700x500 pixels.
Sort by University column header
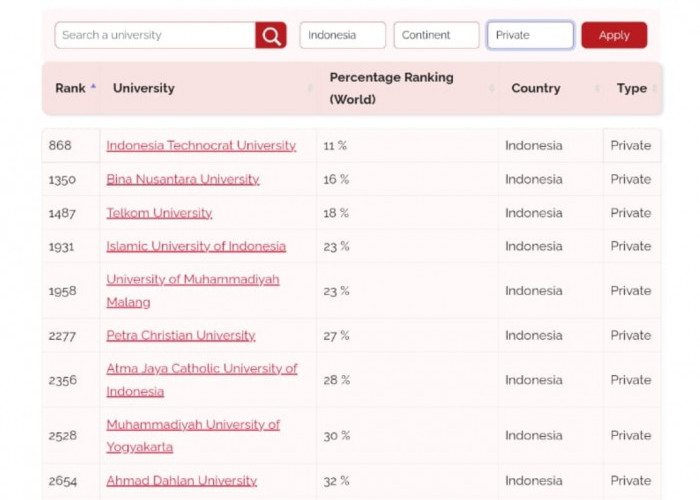point(208,88)
